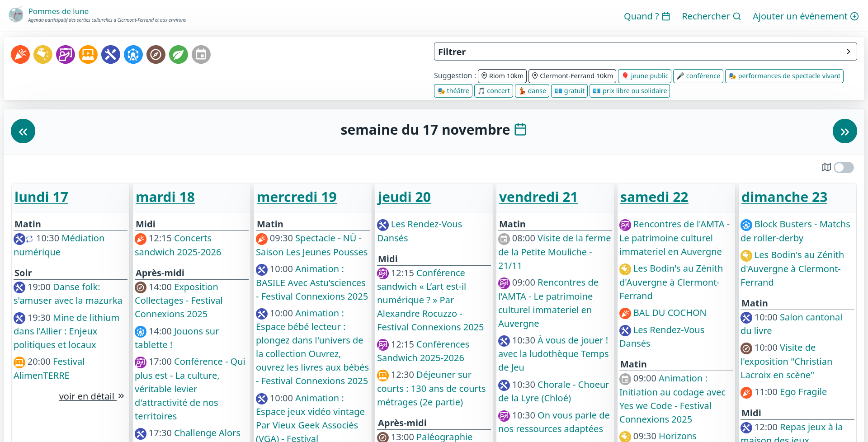Click the green leaf category icon
The image size is (868, 442).
(x=179, y=55)
